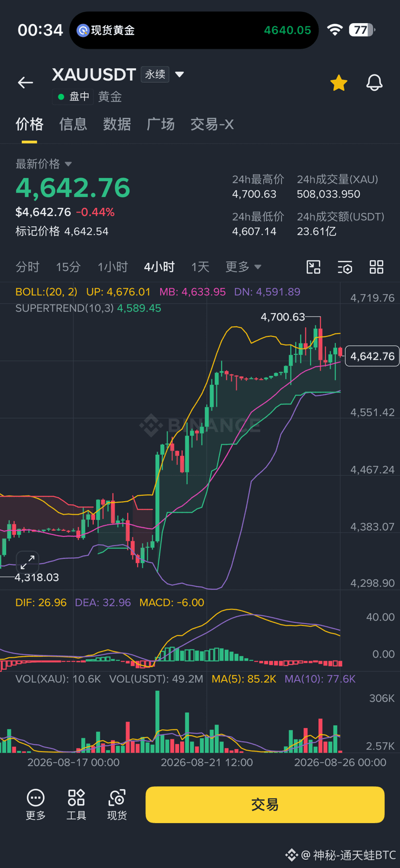
Task: Tap the 标记价格 4,642.54 text
Action: click(62, 231)
